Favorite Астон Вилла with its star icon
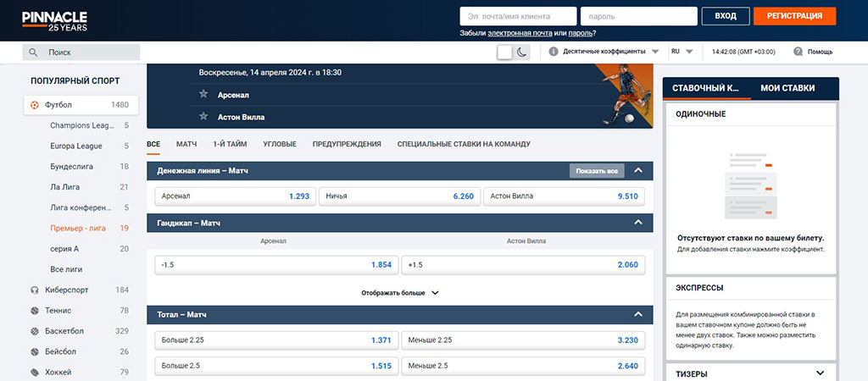Screen dimensions: 868x381 (203, 117)
